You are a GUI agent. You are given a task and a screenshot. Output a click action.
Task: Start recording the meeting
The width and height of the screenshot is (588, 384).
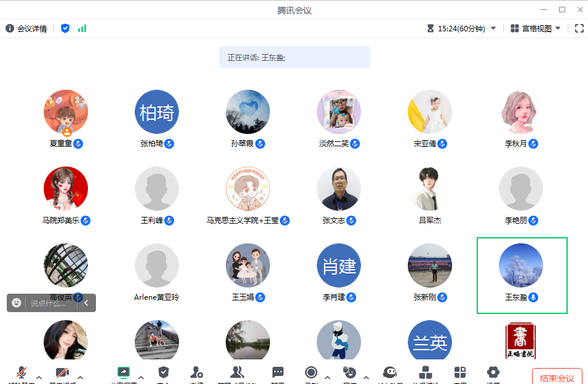pos(311,373)
